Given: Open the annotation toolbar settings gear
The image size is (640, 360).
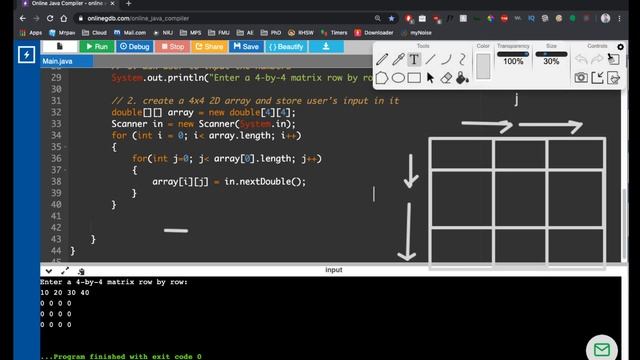Looking at the screenshot, I should pos(620,47).
